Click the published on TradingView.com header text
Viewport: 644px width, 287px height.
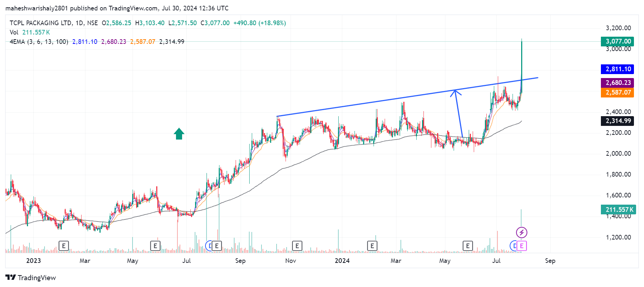coord(113,8)
